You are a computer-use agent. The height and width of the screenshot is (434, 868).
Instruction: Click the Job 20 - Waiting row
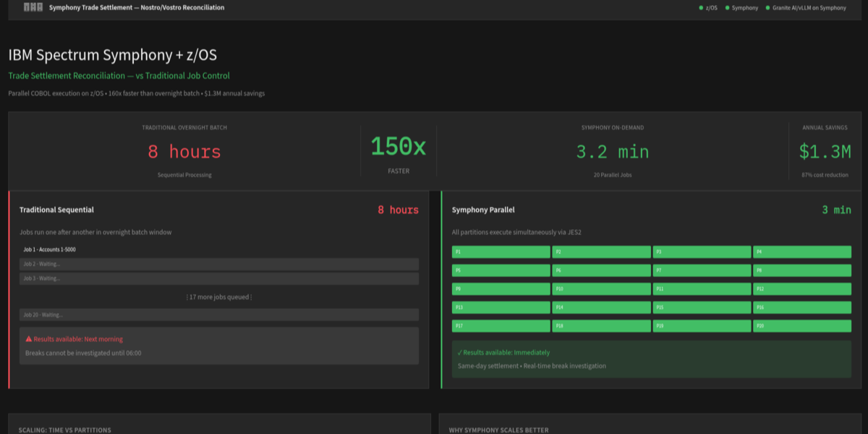pos(218,315)
